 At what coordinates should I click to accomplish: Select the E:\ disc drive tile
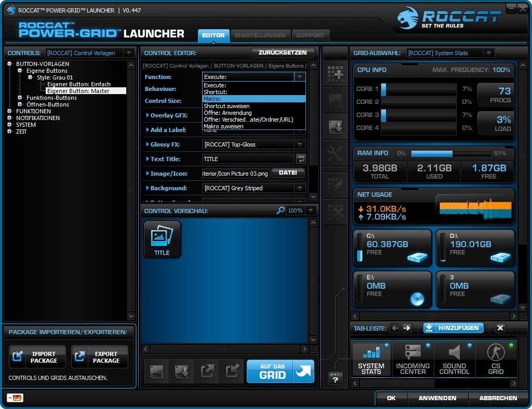point(392,289)
